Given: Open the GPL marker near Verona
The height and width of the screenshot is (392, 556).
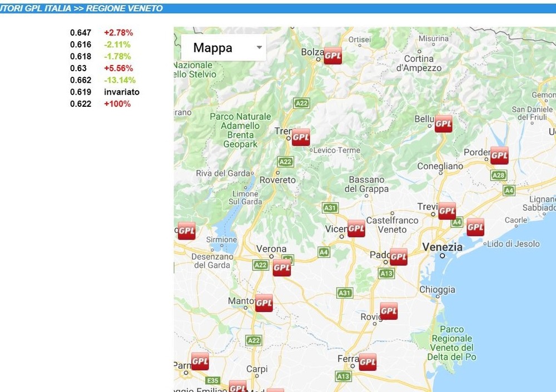Looking at the screenshot, I should pyautogui.click(x=282, y=267).
